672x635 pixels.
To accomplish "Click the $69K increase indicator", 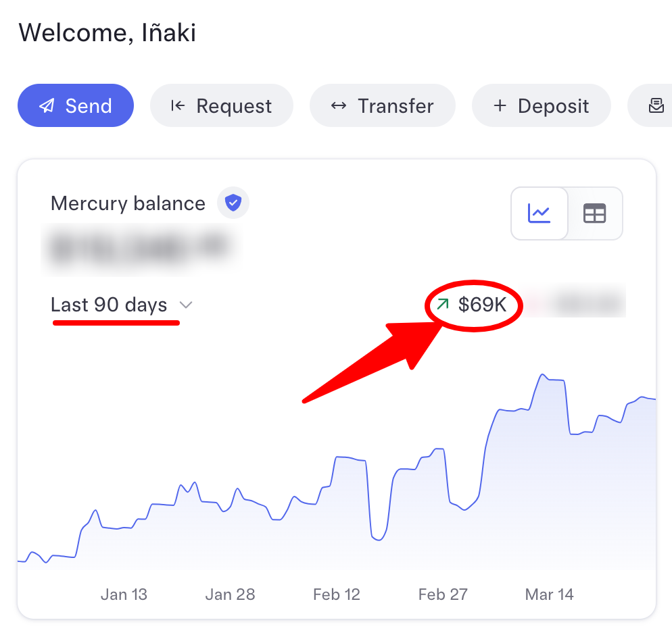I will pos(471,305).
